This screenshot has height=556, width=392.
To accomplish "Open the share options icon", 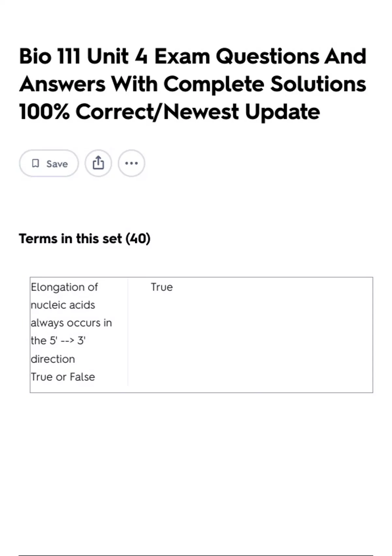I will point(98,163).
